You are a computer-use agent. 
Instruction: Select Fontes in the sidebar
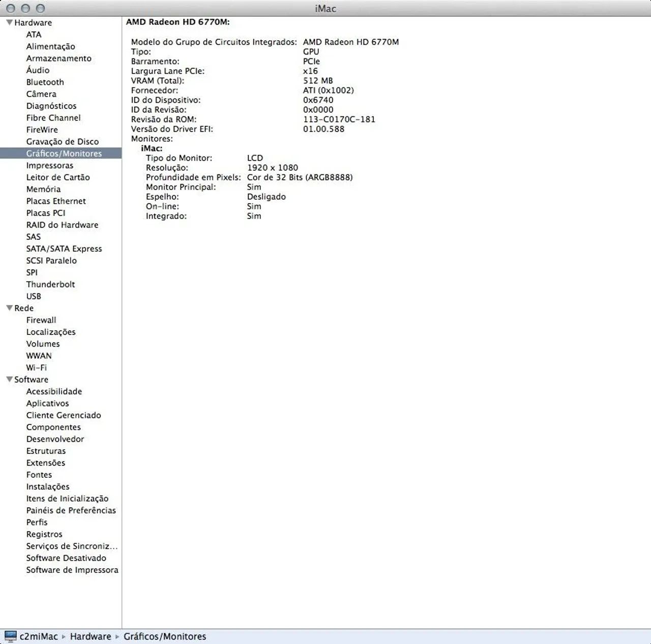pyautogui.click(x=39, y=475)
